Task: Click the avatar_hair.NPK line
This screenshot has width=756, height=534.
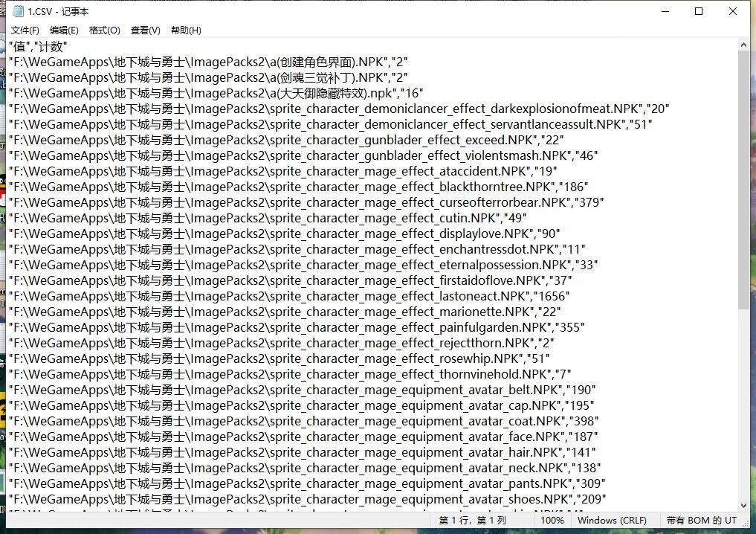Action: pos(303,452)
